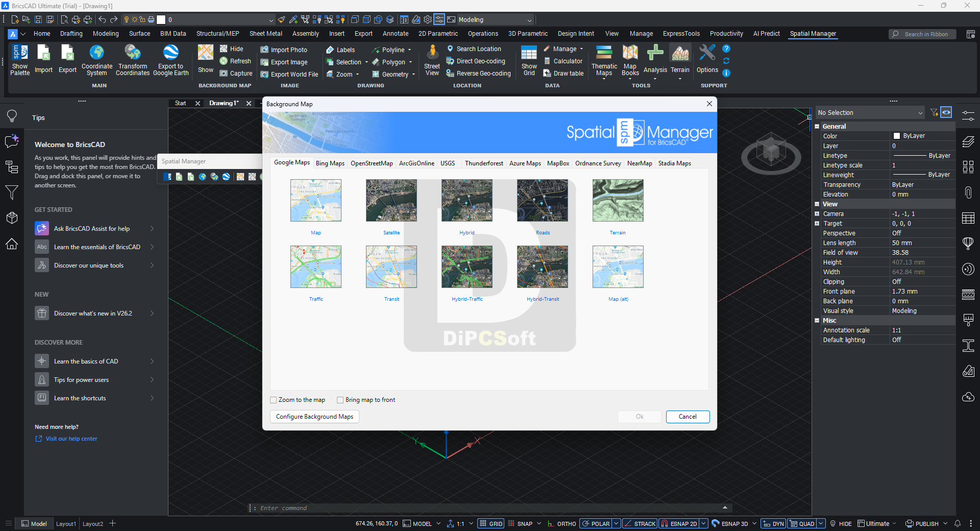This screenshot has width=980, height=531.
Task: Click the Show Palette ribbon icon
Action: pyautogui.click(x=20, y=60)
